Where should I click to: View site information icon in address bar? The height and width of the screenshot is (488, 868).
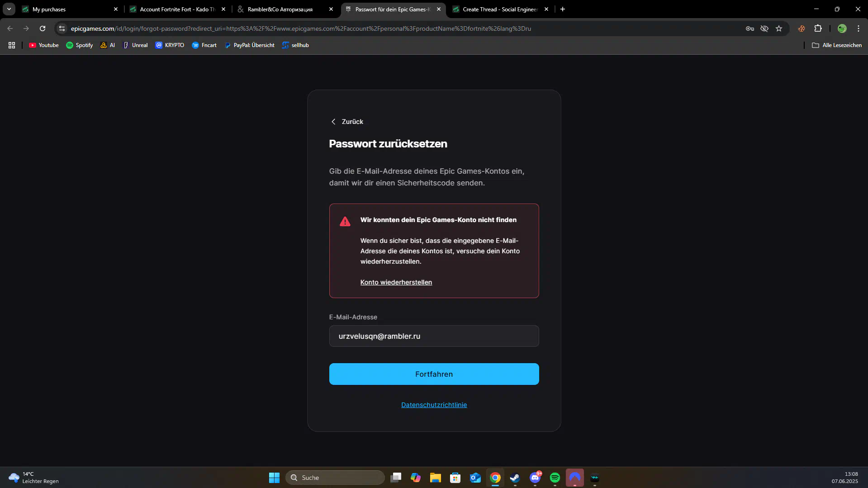(62, 28)
